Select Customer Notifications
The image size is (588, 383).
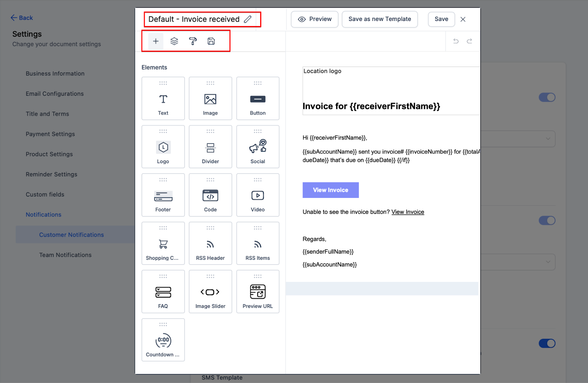[x=75, y=235]
